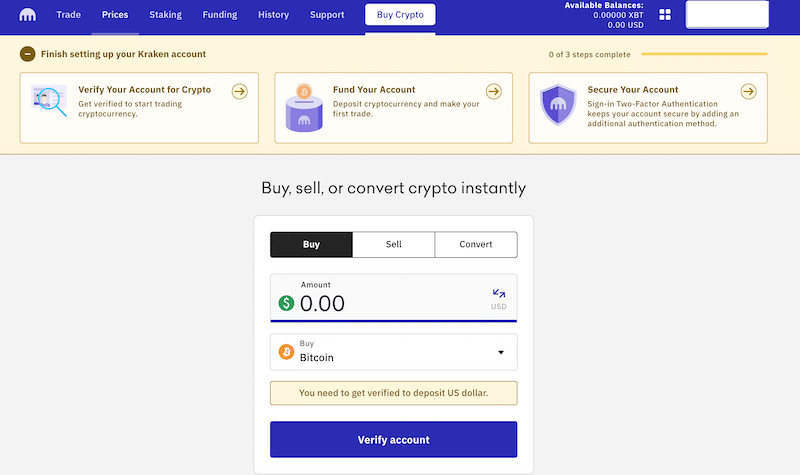Image resolution: width=800 pixels, height=475 pixels.
Task: Expand the Bitcoin asset dropdown
Action: point(393,352)
